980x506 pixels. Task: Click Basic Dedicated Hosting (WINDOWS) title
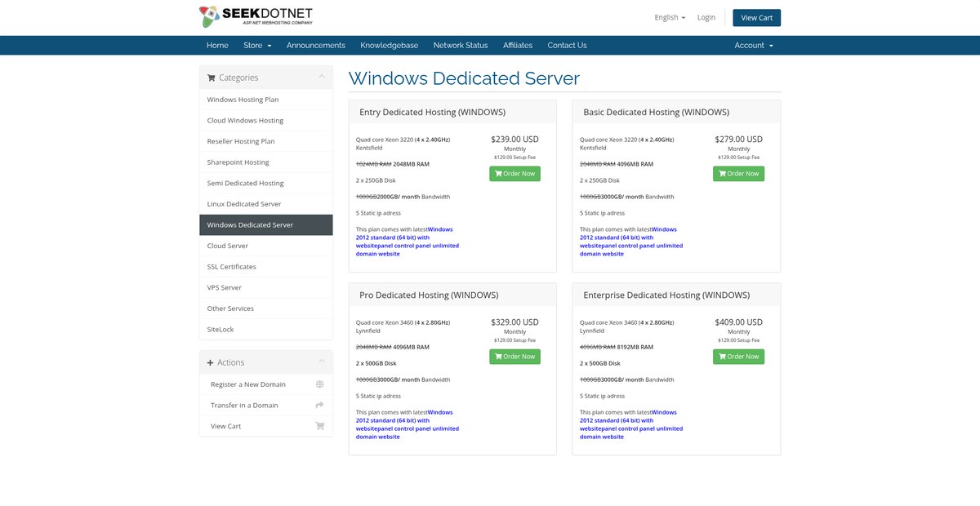[x=657, y=112]
